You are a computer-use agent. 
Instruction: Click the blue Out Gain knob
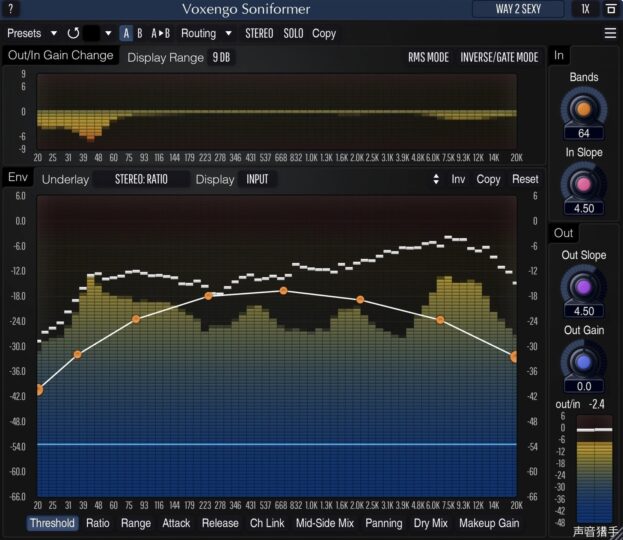coord(583,360)
